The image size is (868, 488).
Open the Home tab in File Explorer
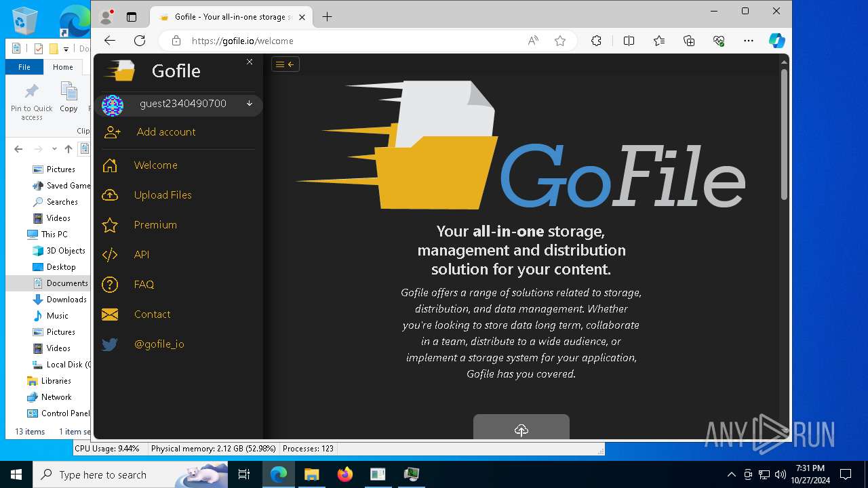(63, 67)
